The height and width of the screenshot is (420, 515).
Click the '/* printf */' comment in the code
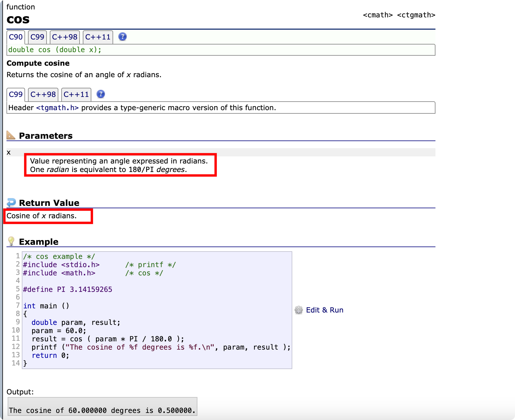[151, 265]
